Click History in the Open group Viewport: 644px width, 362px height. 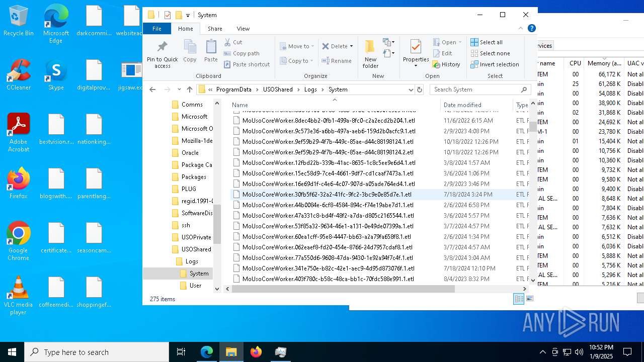[x=447, y=64]
